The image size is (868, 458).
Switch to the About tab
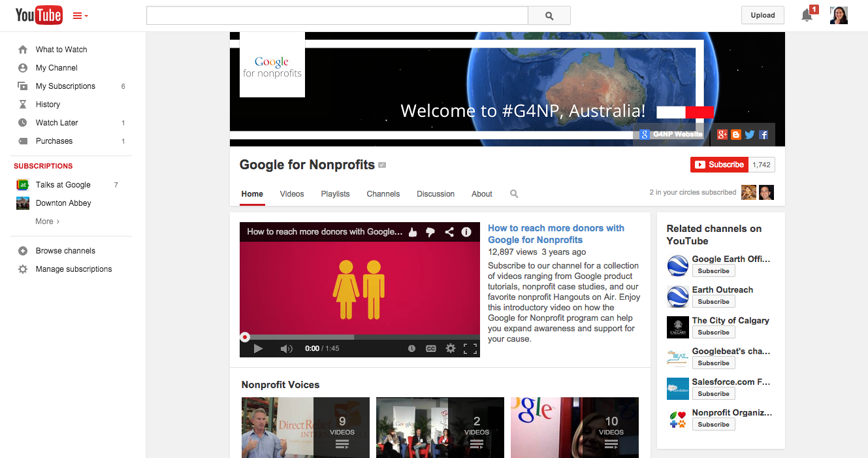click(x=482, y=194)
